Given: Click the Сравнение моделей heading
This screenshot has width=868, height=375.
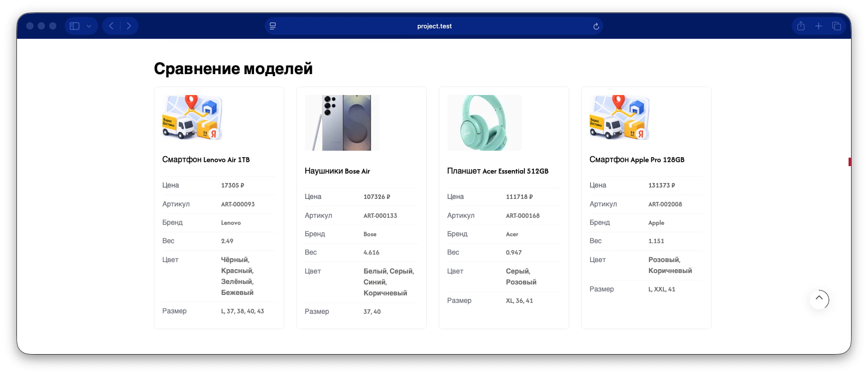Looking at the screenshot, I should 233,68.
